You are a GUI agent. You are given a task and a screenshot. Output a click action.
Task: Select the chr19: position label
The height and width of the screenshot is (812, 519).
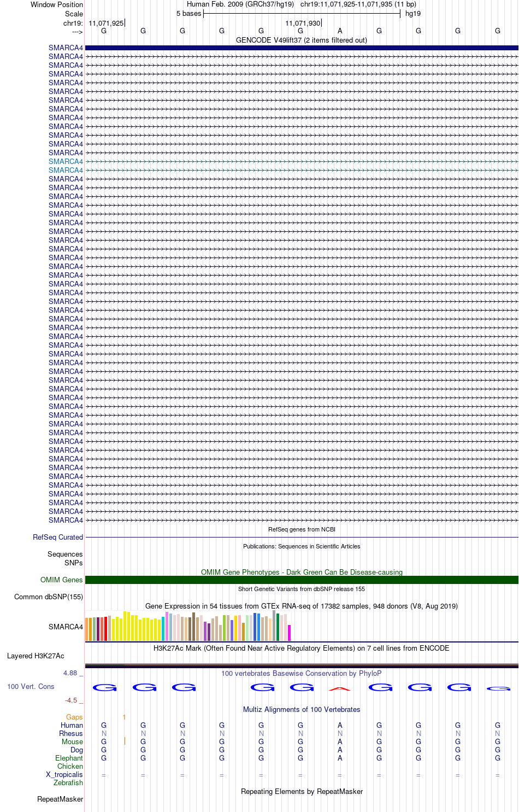click(x=73, y=23)
